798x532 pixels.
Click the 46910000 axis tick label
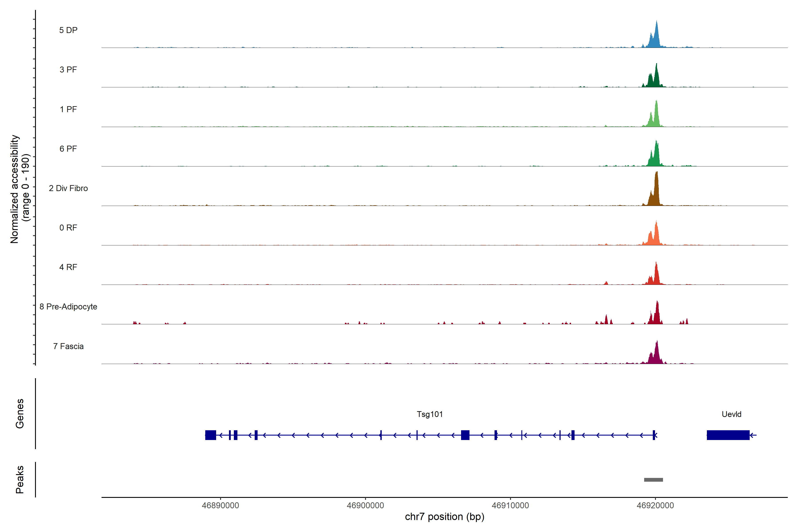[510, 506]
